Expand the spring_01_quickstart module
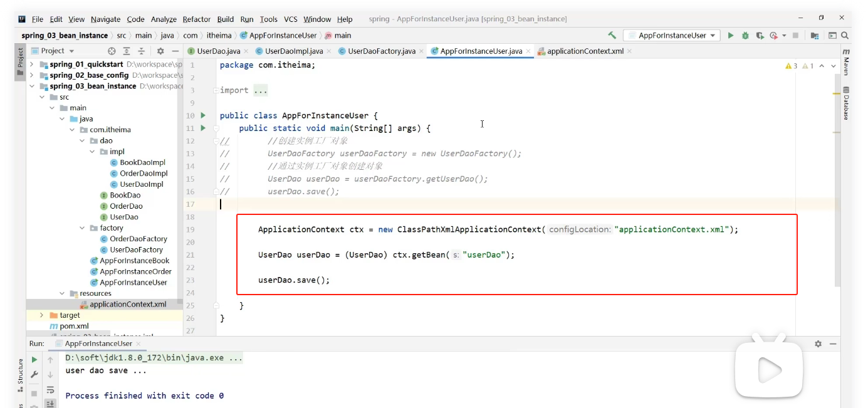The image size is (868, 408). pyautogui.click(x=32, y=65)
